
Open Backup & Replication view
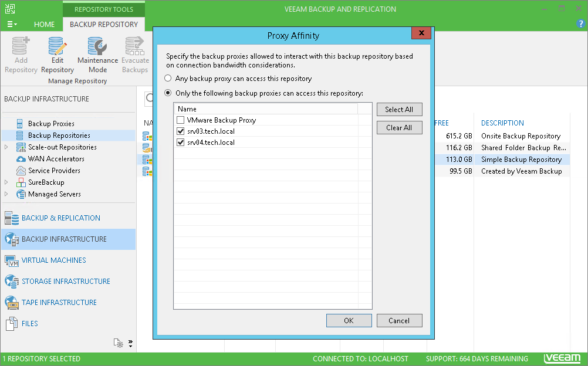(61, 218)
